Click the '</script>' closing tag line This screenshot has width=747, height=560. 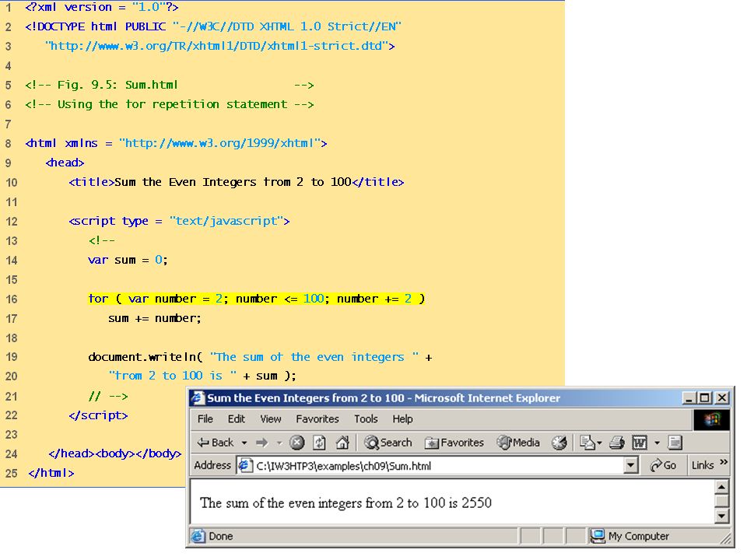pyautogui.click(x=98, y=415)
